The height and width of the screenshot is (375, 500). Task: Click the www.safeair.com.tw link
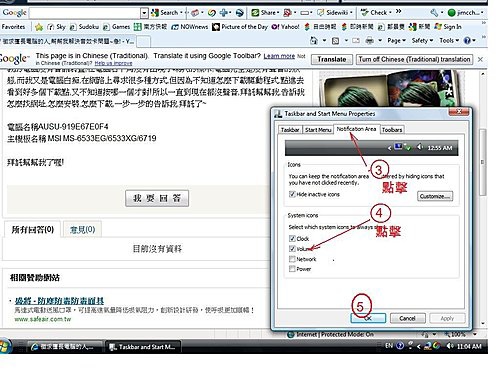point(43,319)
